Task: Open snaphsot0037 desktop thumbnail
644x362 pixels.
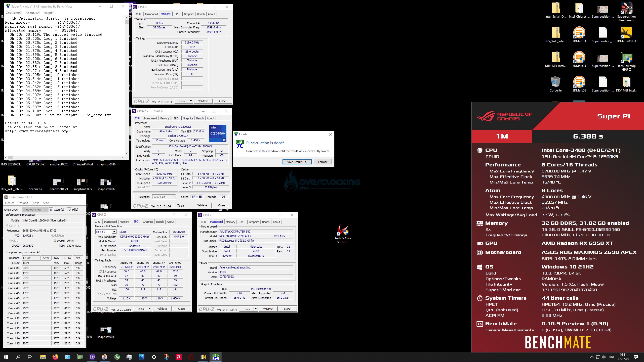Action: (x=106, y=185)
